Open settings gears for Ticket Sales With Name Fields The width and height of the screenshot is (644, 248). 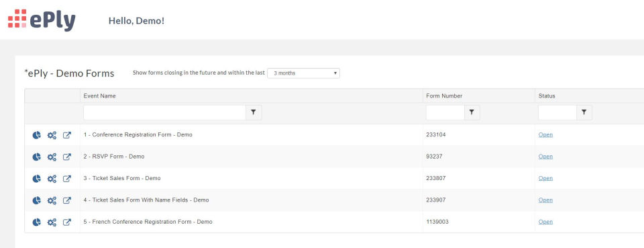pos(52,200)
